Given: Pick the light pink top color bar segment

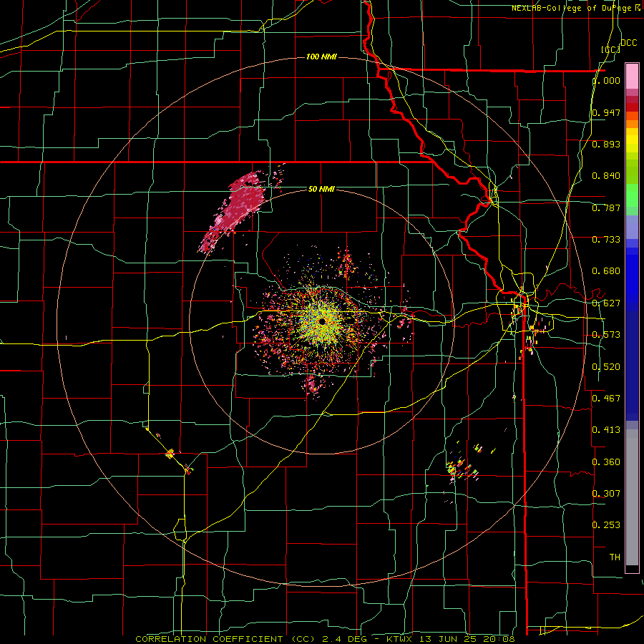Looking at the screenshot, I should pyautogui.click(x=632, y=76).
